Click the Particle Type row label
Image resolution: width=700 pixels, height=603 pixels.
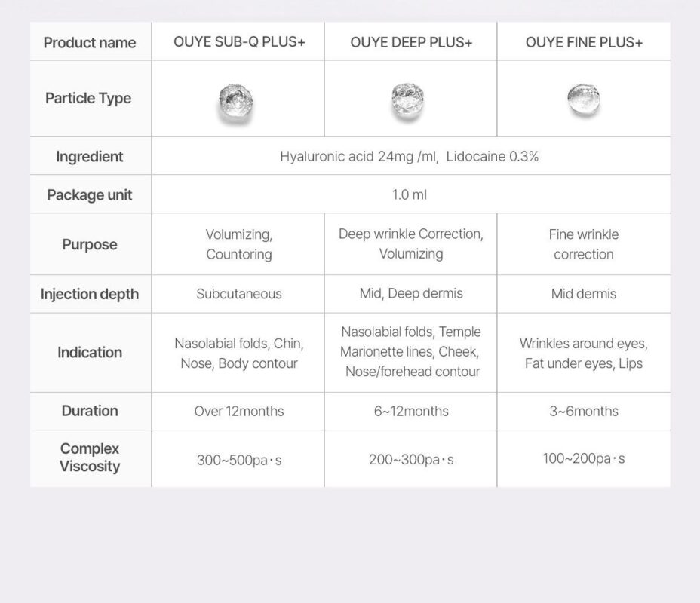pos(88,98)
